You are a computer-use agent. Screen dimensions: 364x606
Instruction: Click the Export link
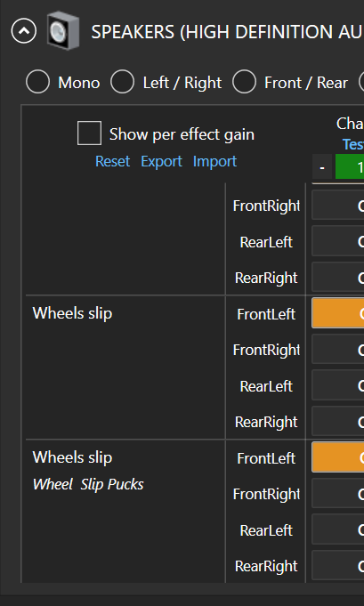(x=161, y=161)
